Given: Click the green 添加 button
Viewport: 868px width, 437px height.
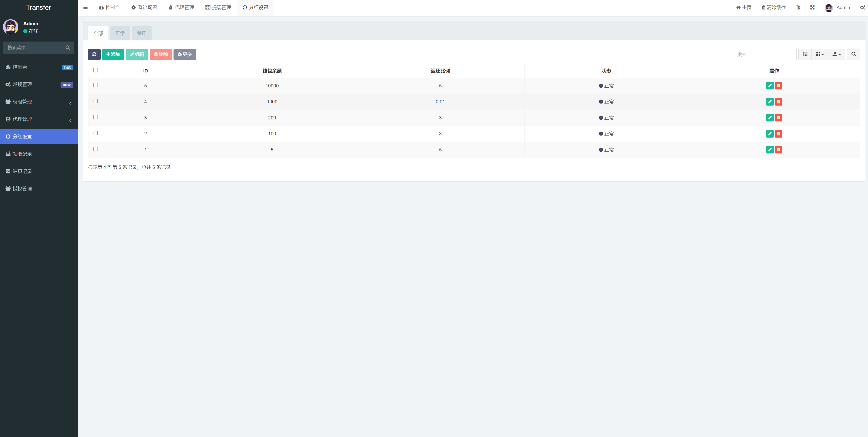Looking at the screenshot, I should click(113, 54).
